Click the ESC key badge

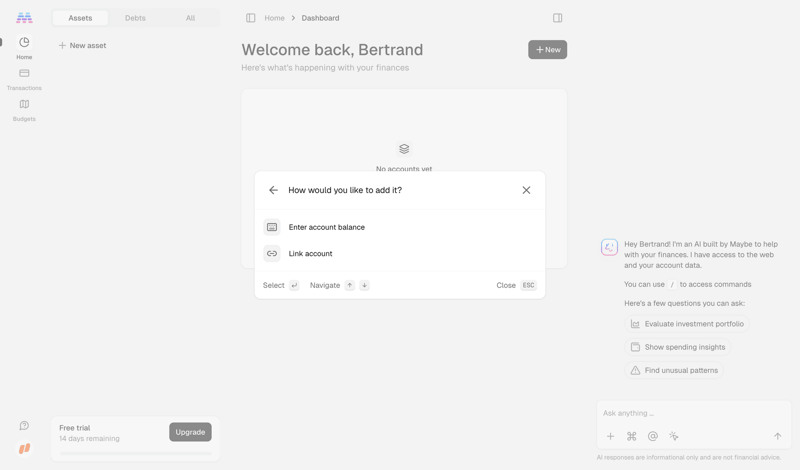coord(528,285)
